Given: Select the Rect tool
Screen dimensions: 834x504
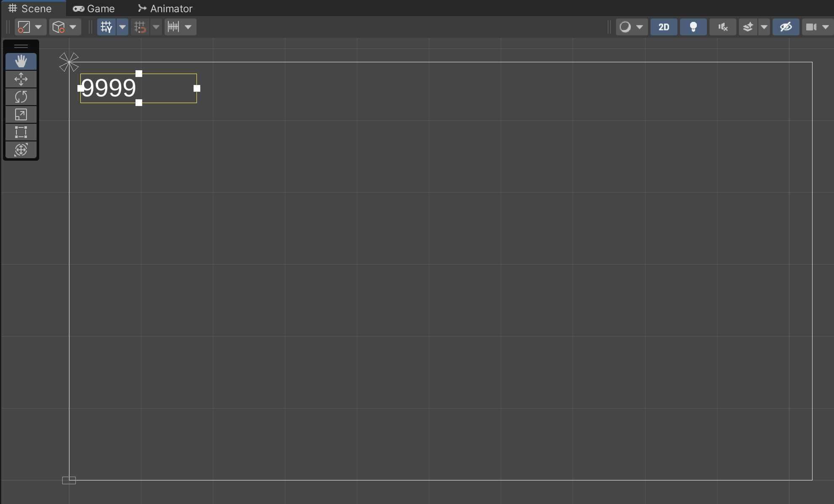Looking at the screenshot, I should (21, 132).
